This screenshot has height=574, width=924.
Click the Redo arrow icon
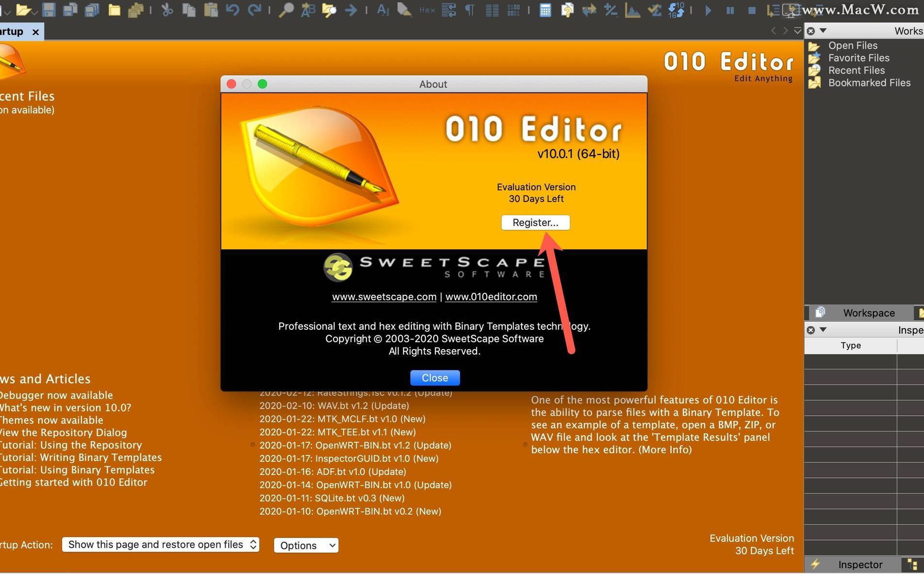coord(254,10)
